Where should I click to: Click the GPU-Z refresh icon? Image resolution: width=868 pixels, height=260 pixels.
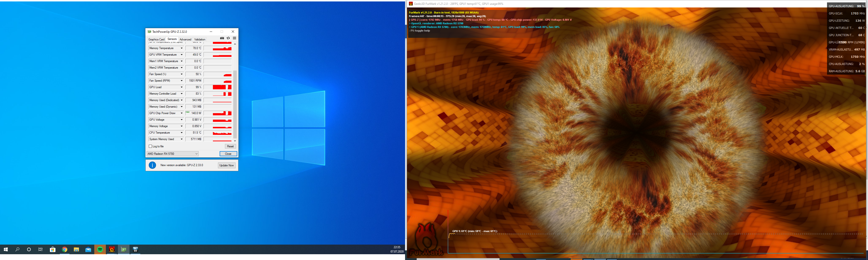coord(228,38)
